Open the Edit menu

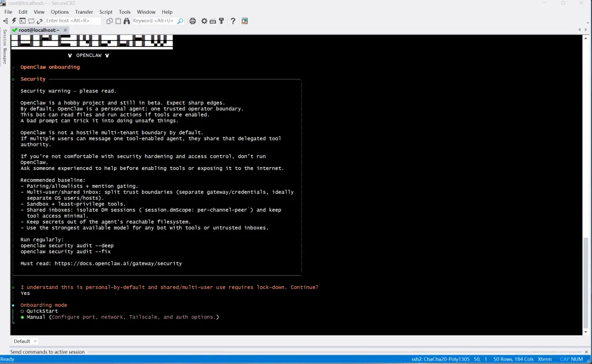tap(23, 12)
